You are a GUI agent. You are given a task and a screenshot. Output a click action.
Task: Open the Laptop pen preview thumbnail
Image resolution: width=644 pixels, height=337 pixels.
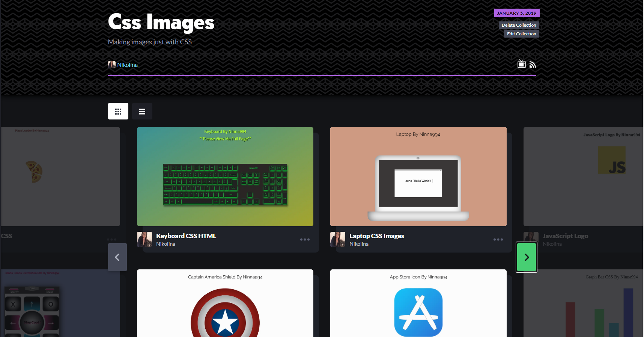tap(418, 177)
